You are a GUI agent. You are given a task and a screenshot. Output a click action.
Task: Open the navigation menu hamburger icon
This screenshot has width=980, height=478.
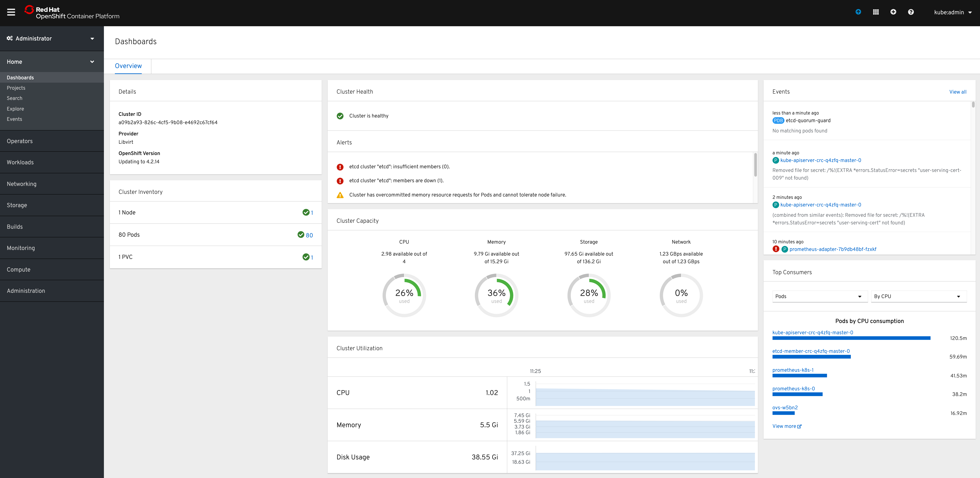click(11, 12)
